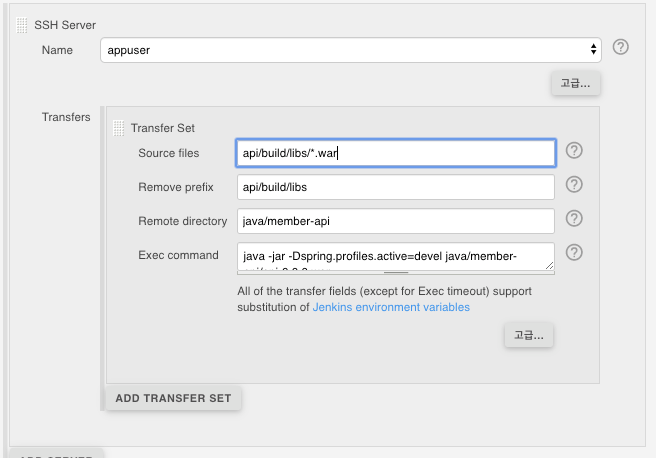Grab the Exec command bottom resize bar
Screen dimensions: 656x458
point(396,273)
